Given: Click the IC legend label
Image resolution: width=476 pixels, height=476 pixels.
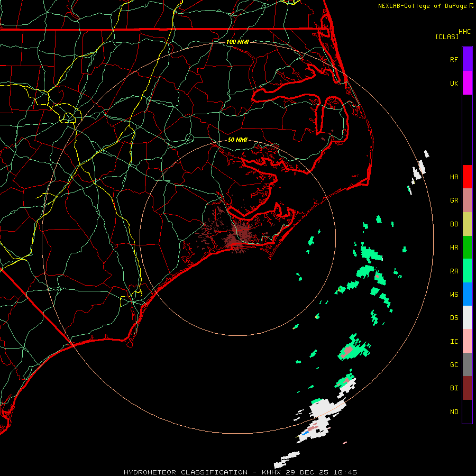Looking at the screenshot, I should pos(454,342).
